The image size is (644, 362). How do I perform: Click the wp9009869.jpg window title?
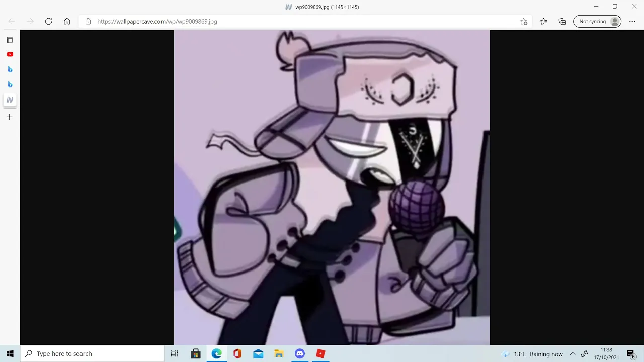click(327, 7)
